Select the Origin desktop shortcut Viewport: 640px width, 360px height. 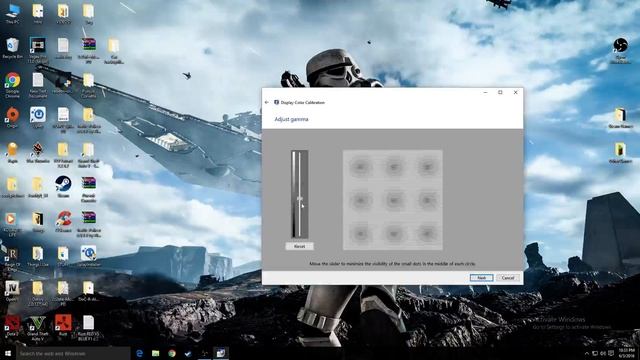coord(12,118)
